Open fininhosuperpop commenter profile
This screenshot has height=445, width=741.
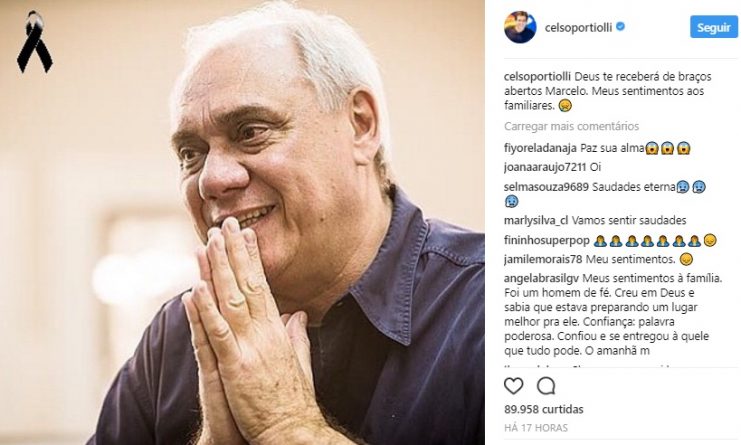547,240
